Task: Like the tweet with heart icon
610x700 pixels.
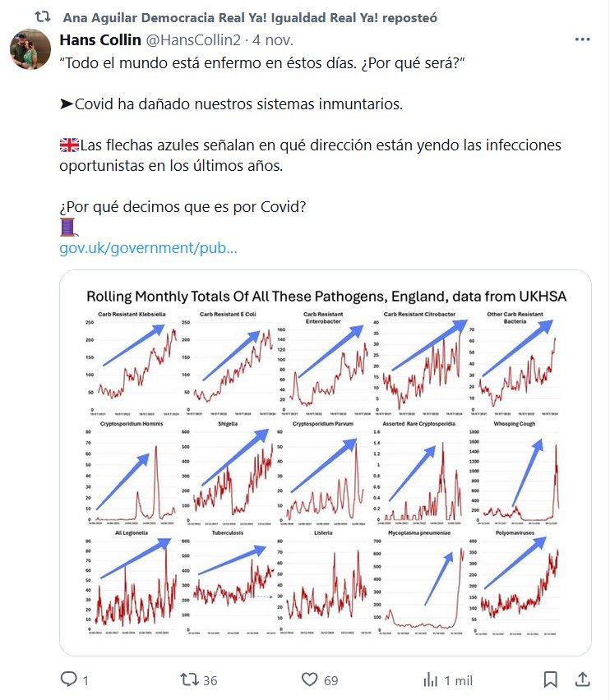Action: point(310,679)
